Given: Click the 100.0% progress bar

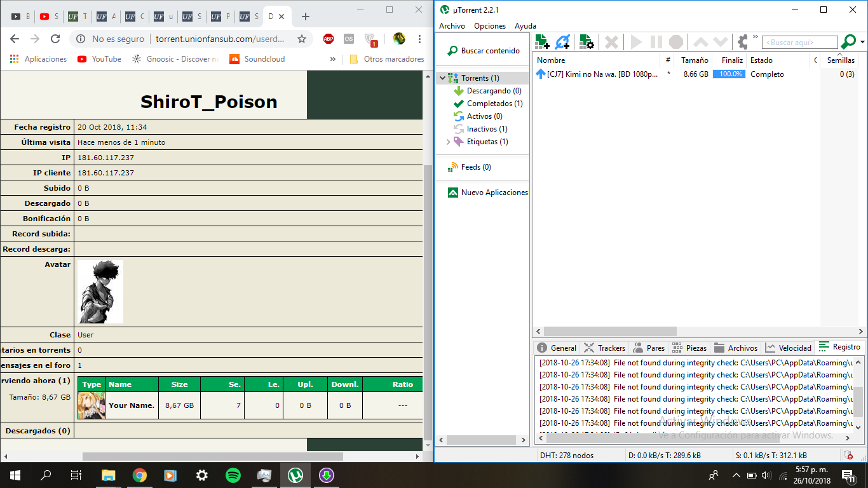Looking at the screenshot, I should point(729,74).
